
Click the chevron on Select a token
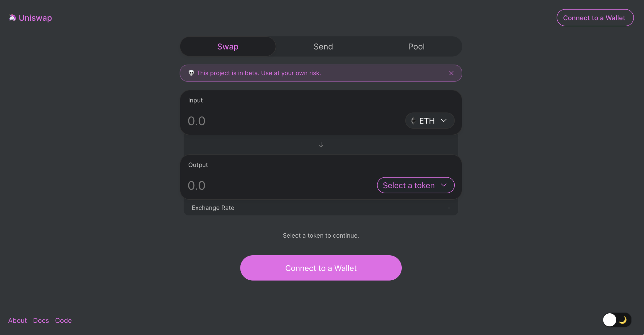pos(444,185)
